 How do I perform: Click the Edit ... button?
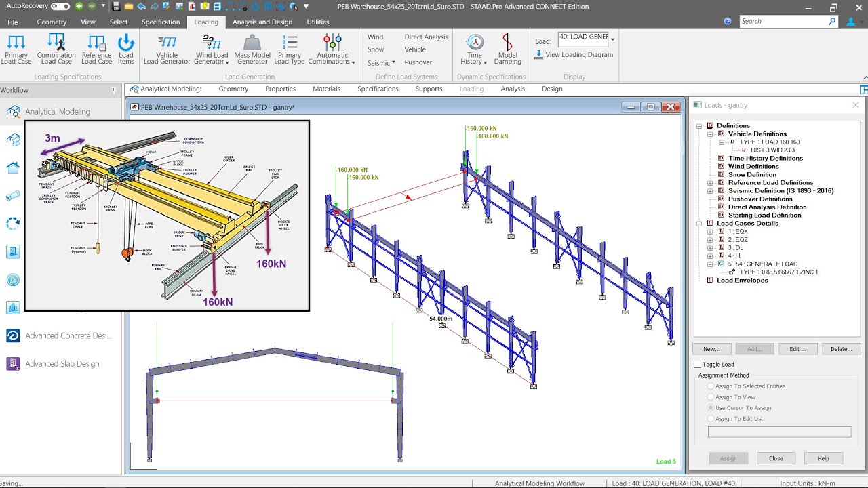click(x=798, y=349)
